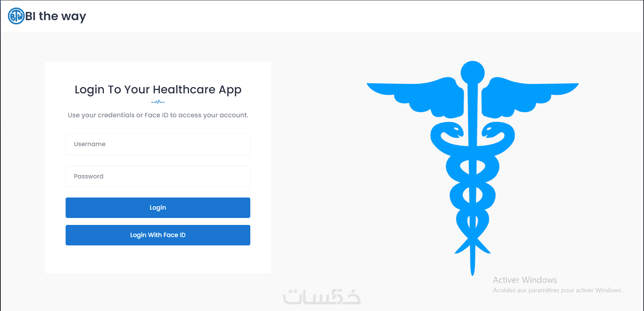
Task: Click the circular BTW logo icon
Action: [x=16, y=16]
